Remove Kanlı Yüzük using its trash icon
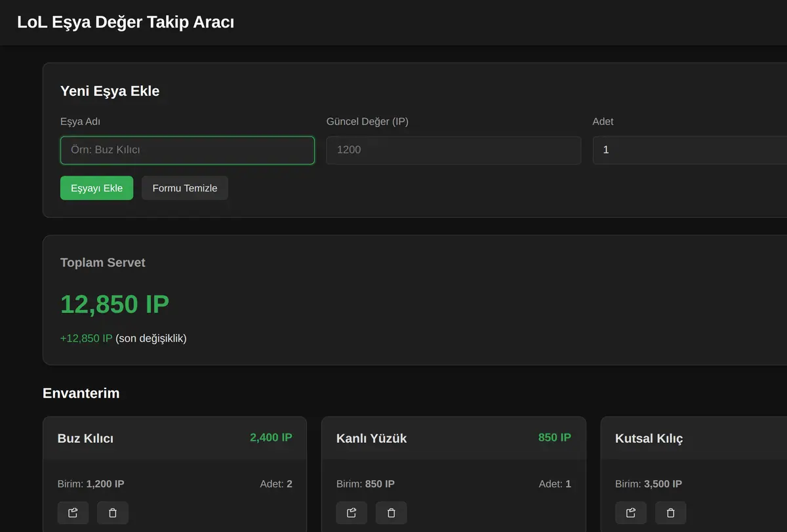The image size is (787, 532). click(392, 513)
